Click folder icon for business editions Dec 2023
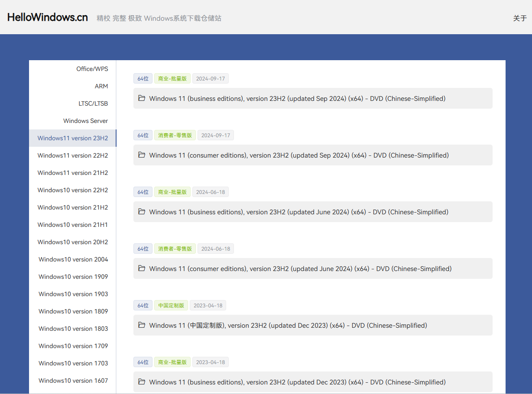The image size is (532, 394). click(x=142, y=382)
